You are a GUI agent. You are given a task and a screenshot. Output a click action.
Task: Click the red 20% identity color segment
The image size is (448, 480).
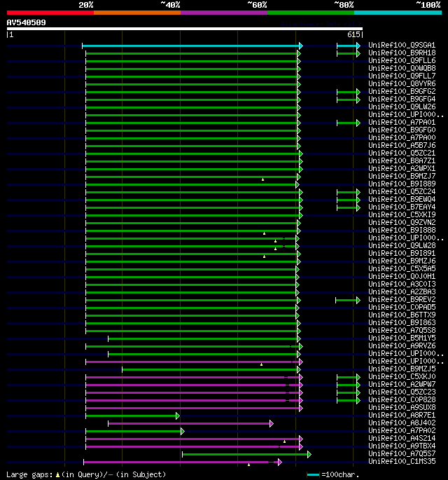coord(50,13)
